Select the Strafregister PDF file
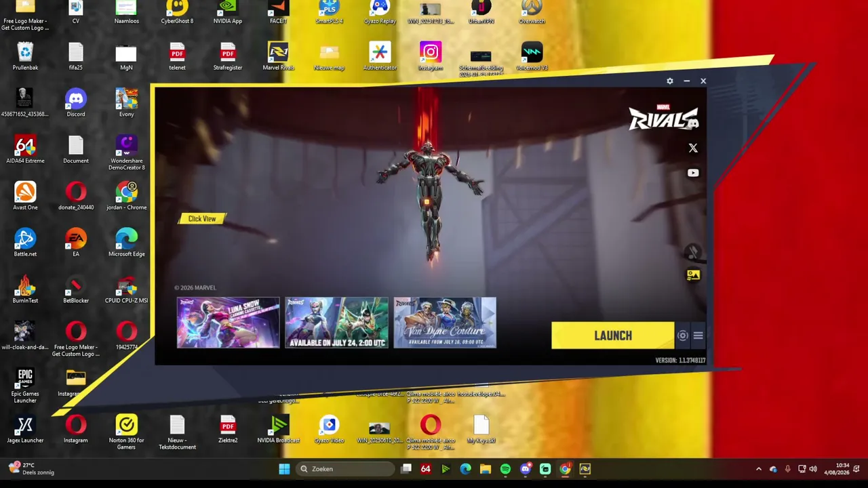 (x=228, y=56)
